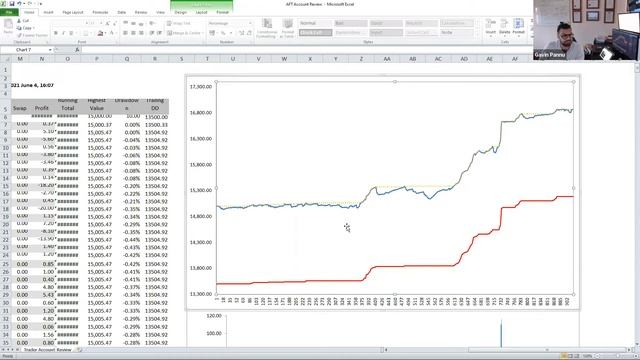Select the Check Cell style

tap(315, 33)
